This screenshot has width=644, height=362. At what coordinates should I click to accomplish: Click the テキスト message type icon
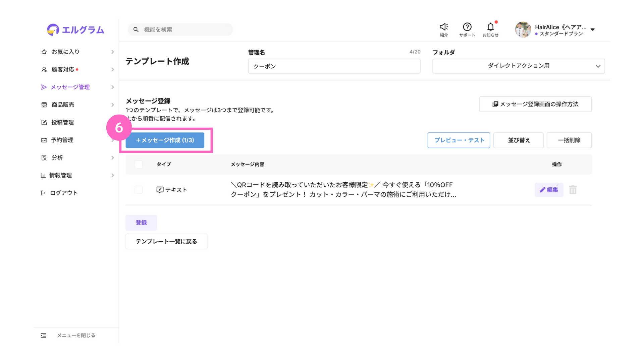(160, 190)
